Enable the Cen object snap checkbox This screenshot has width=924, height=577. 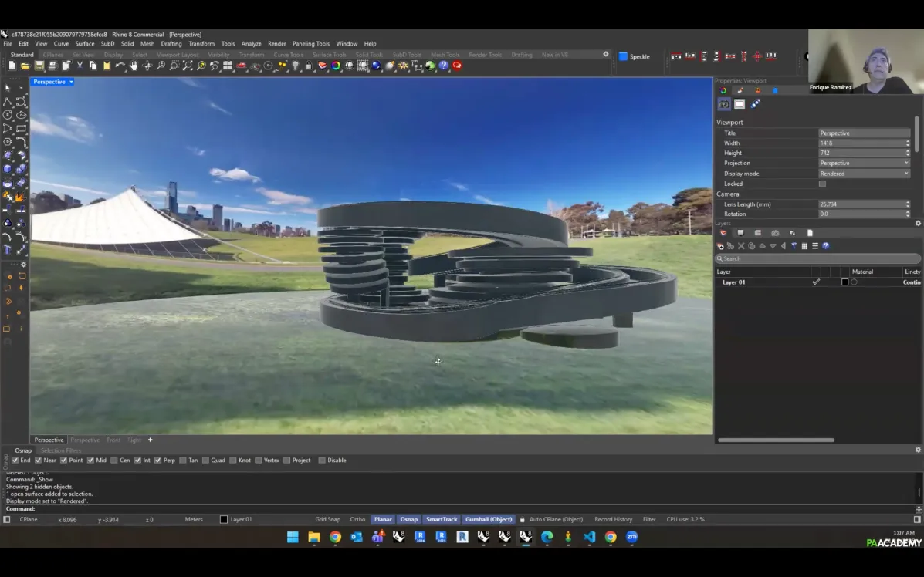point(114,461)
